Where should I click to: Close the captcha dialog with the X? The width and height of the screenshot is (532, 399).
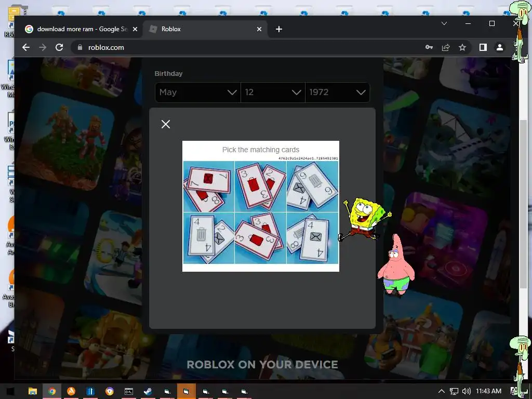(x=166, y=124)
